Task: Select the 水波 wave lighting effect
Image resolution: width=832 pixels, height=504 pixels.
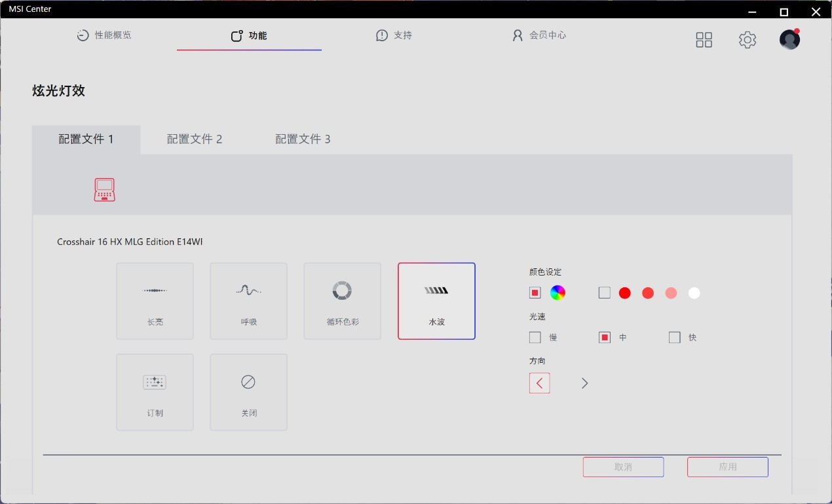Action: [436, 301]
